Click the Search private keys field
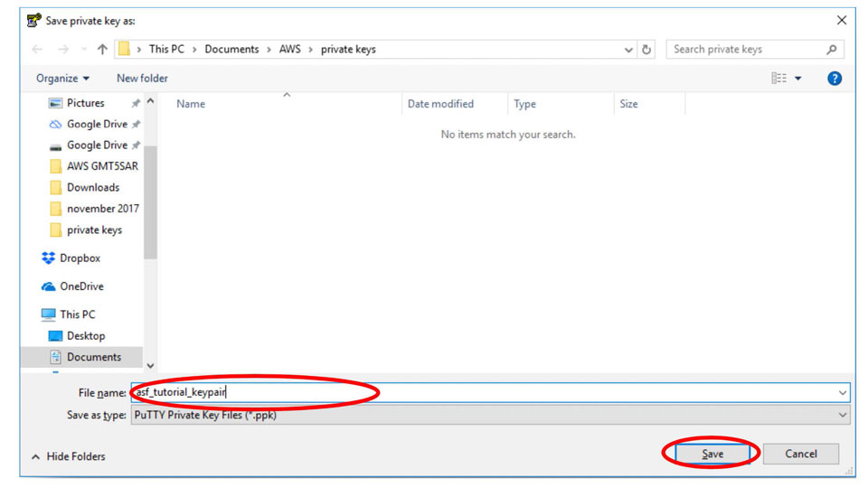This screenshot has height=497, width=868. pyautogui.click(x=755, y=50)
